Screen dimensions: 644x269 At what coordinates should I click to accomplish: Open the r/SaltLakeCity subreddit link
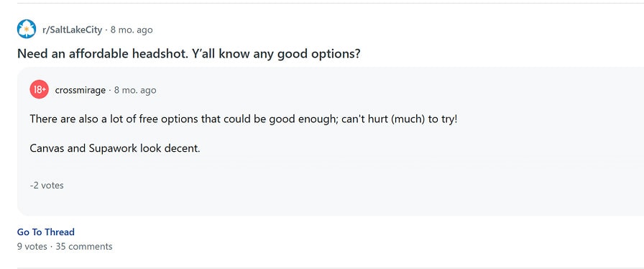coord(72,30)
